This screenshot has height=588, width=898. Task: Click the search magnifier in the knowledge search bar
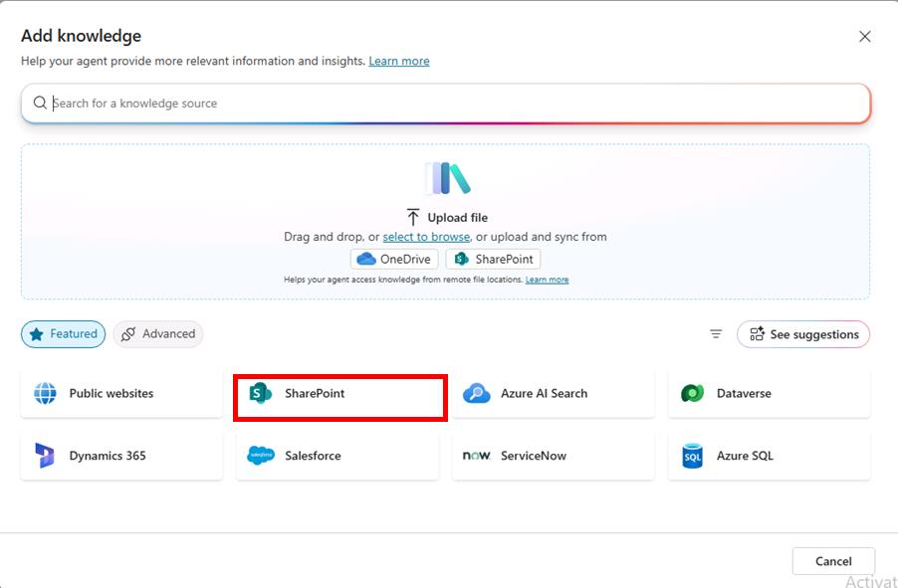coord(40,102)
